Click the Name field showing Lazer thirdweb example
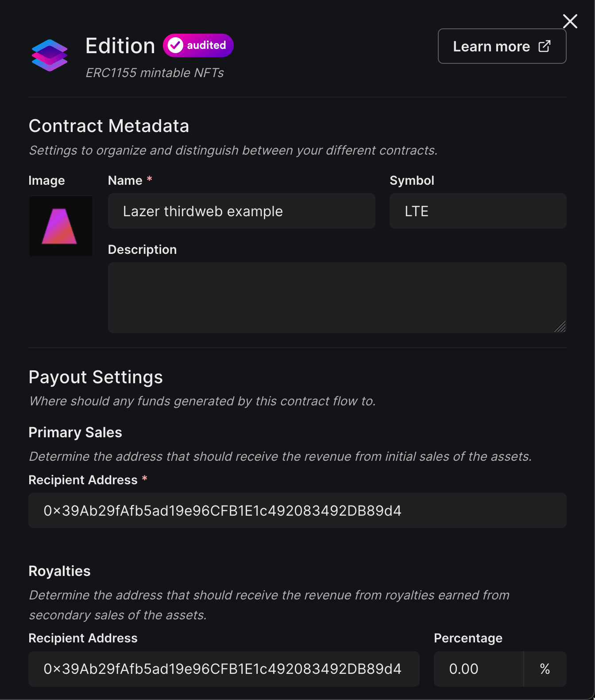595x700 pixels. point(241,211)
